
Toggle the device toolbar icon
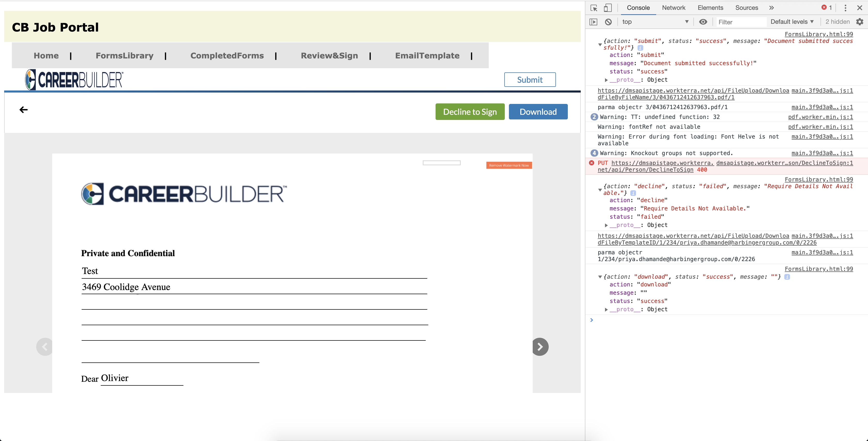pos(608,8)
